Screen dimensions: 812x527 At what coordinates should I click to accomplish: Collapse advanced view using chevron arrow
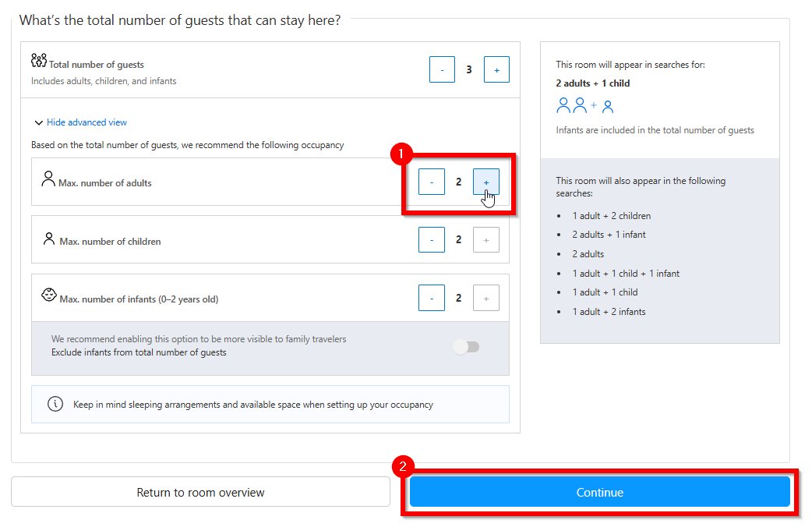pyautogui.click(x=38, y=123)
